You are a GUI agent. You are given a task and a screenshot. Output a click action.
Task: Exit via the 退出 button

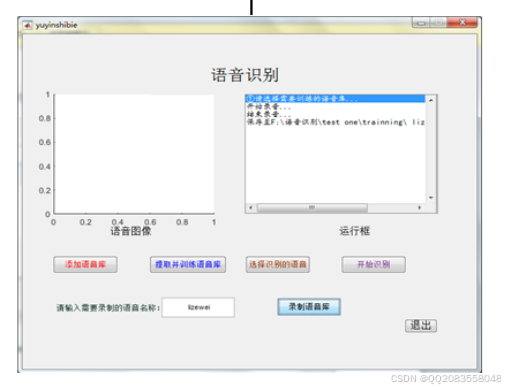pos(421,325)
